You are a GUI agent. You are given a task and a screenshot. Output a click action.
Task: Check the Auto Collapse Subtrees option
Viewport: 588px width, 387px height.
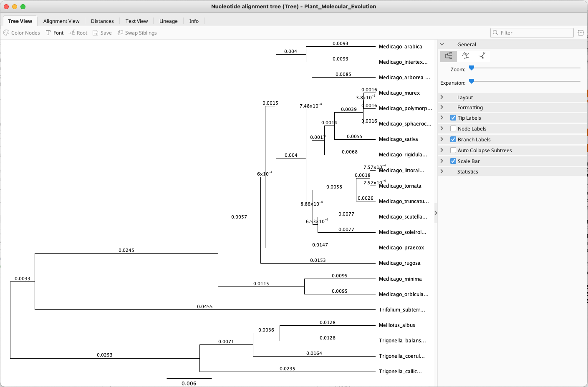[x=453, y=150]
